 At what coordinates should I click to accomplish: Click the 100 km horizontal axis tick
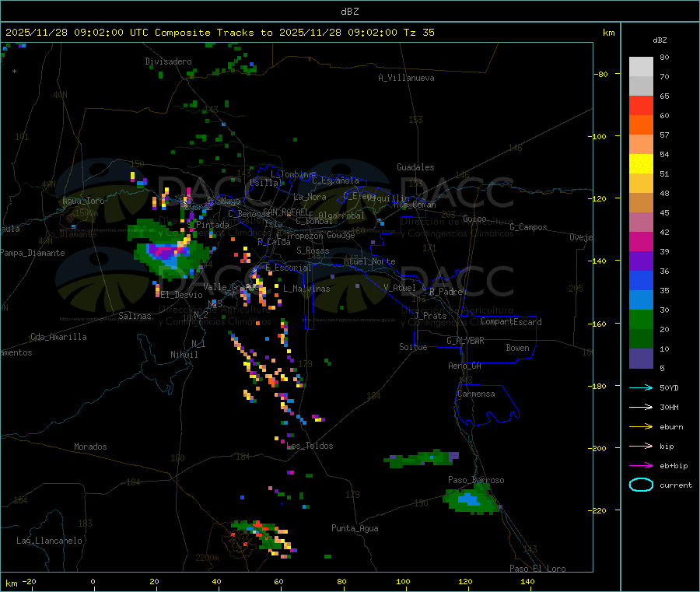click(403, 581)
